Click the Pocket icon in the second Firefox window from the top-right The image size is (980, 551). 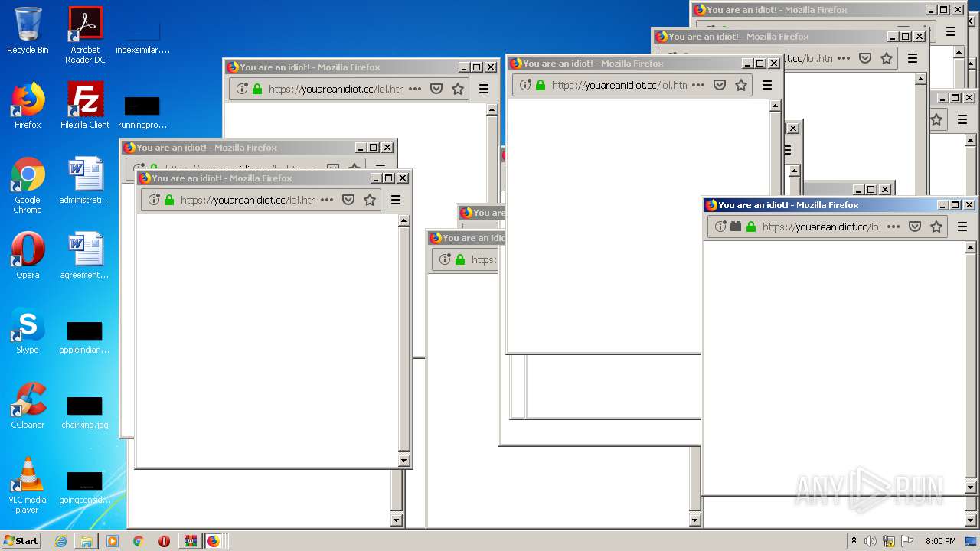[x=865, y=58]
